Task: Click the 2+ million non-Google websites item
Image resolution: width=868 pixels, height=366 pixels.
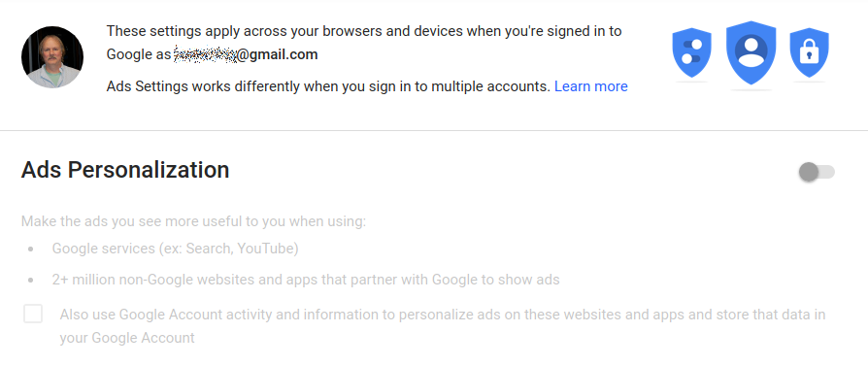Action: 306,280
